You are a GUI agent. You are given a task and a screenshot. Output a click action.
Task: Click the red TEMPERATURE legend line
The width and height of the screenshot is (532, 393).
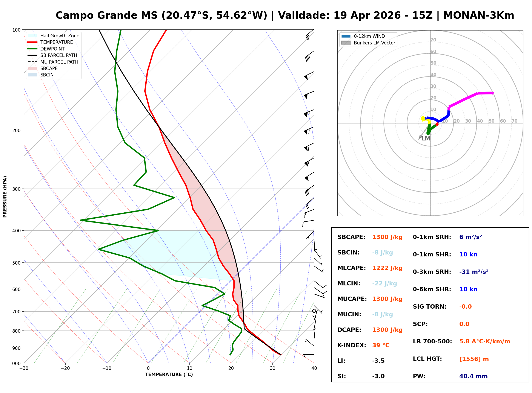pos(32,42)
